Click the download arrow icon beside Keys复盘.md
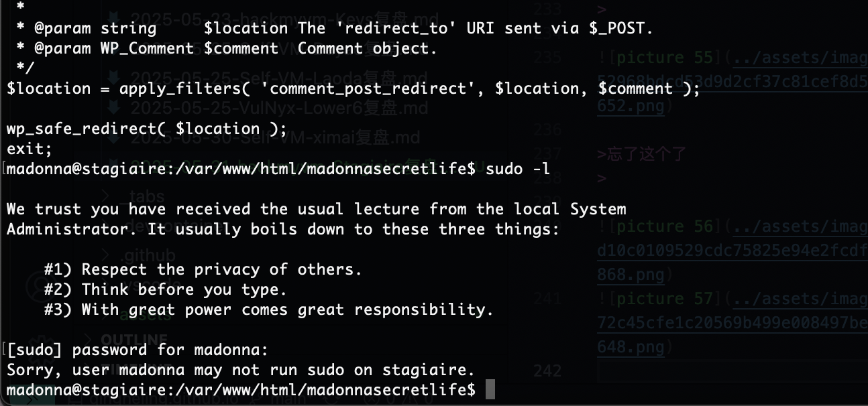 pos(114,17)
